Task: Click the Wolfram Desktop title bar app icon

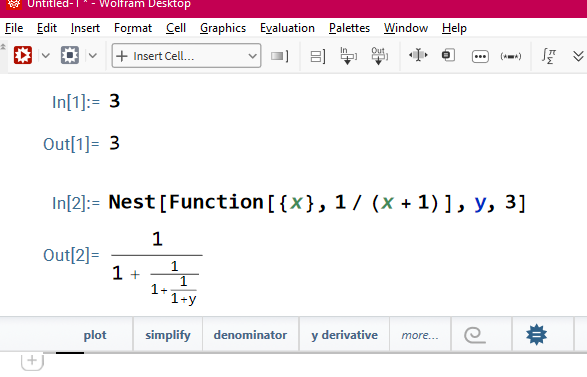Action: (14, 4)
